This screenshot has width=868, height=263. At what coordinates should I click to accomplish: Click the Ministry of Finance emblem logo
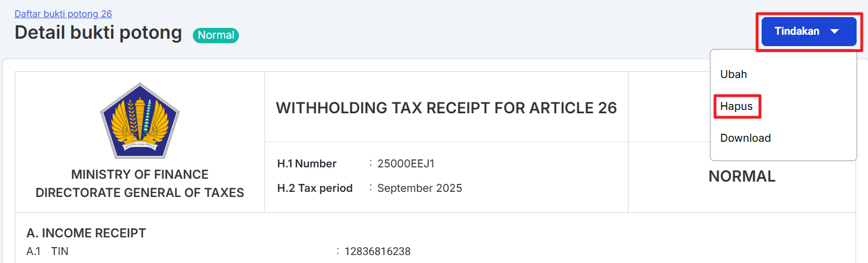point(140,120)
